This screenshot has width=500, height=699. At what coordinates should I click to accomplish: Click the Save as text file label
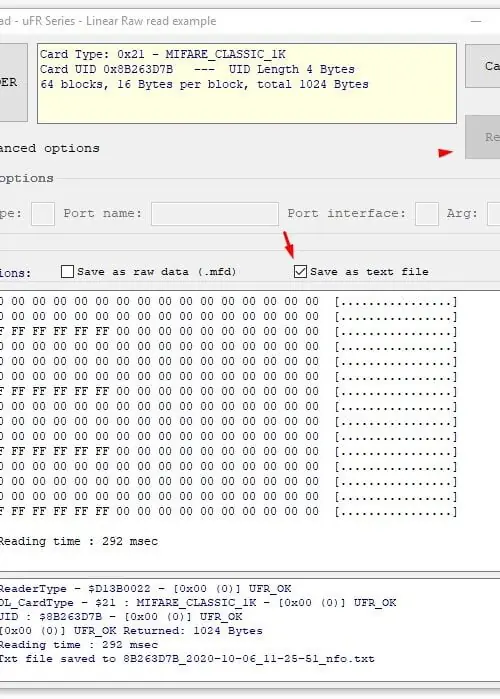369,271
